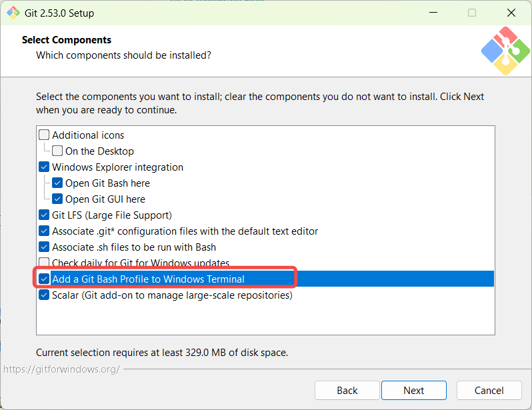
Task: Uncheck Associate .git* configuration files option
Action: (45, 231)
